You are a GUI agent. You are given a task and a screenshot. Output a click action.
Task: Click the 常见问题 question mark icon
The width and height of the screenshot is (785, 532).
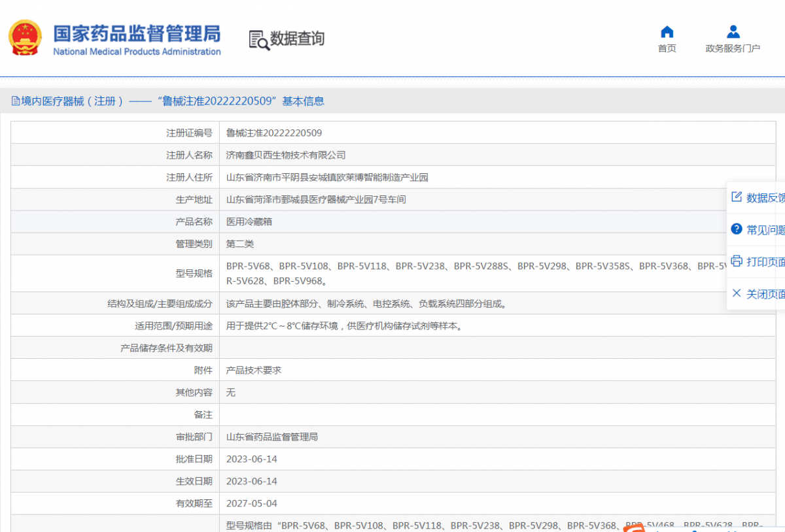tap(737, 229)
